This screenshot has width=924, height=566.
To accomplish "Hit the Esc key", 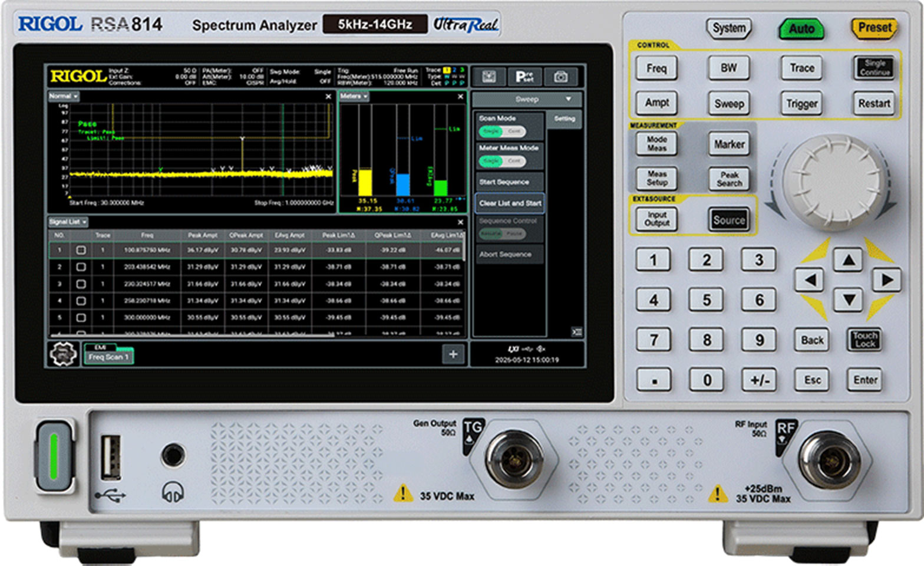I will [x=812, y=380].
